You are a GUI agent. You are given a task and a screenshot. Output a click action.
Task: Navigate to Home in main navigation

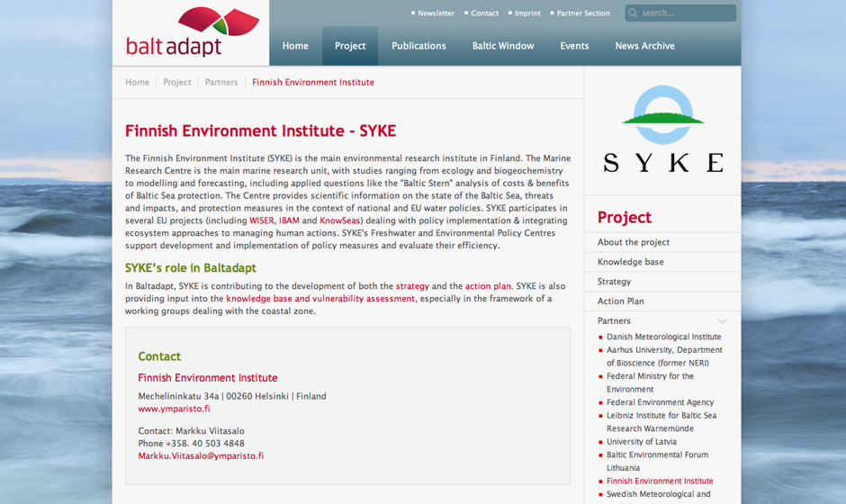(x=295, y=46)
